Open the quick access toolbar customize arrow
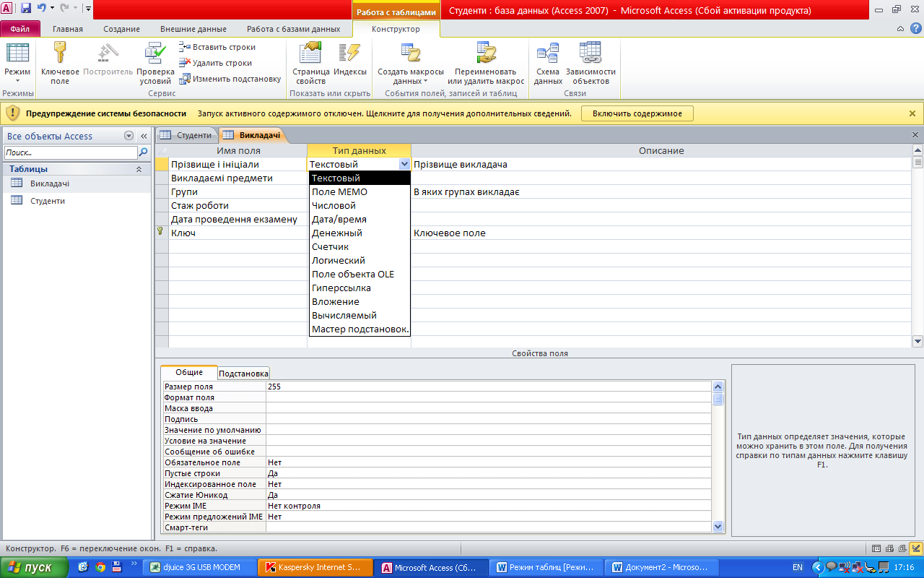 pos(88,9)
